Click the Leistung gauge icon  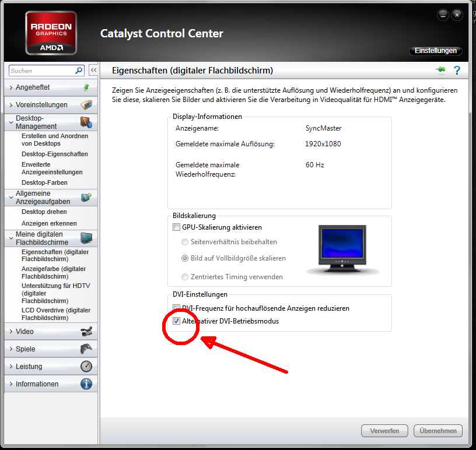[86, 367]
